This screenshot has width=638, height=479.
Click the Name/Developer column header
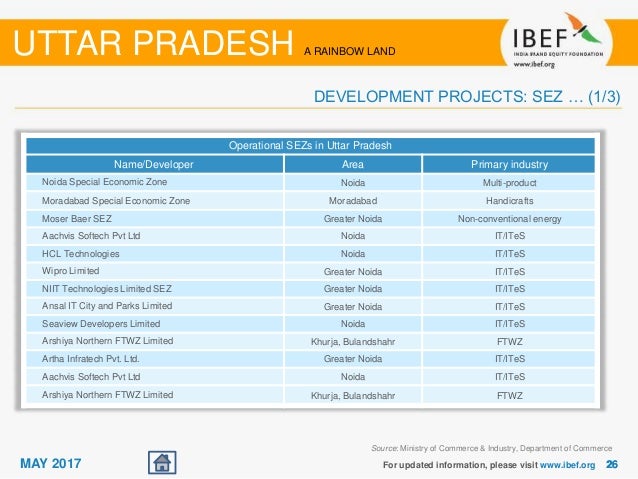coord(154,164)
